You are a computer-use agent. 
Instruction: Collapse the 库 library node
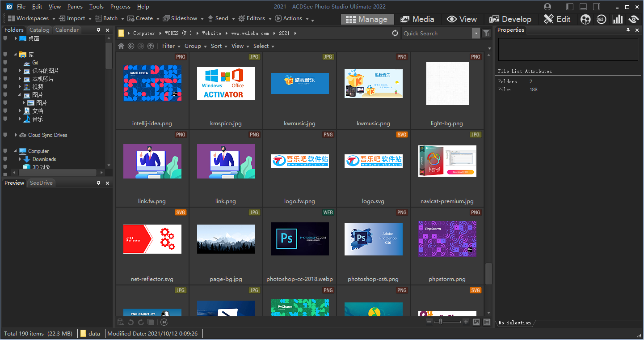pos(16,55)
